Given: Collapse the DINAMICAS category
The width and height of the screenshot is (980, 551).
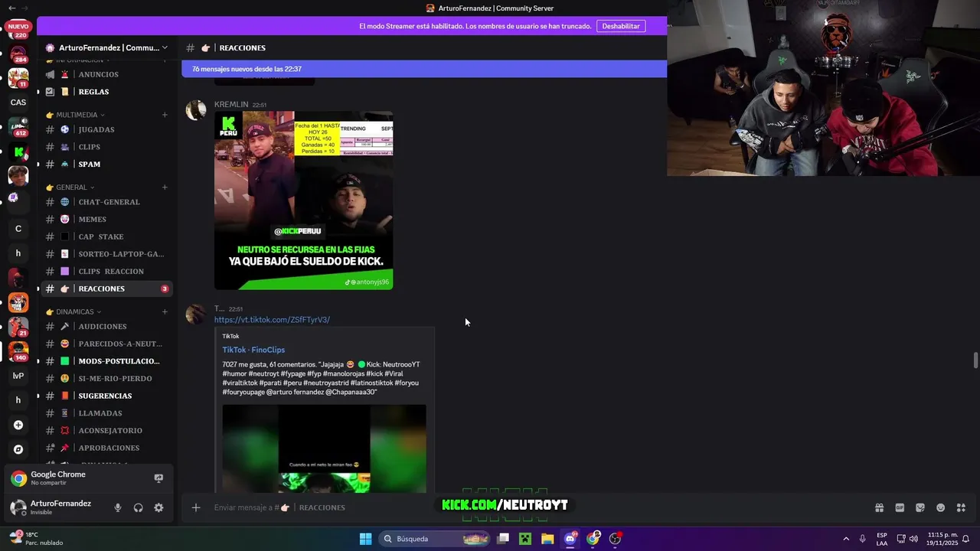Looking at the screenshot, I should pyautogui.click(x=74, y=311).
